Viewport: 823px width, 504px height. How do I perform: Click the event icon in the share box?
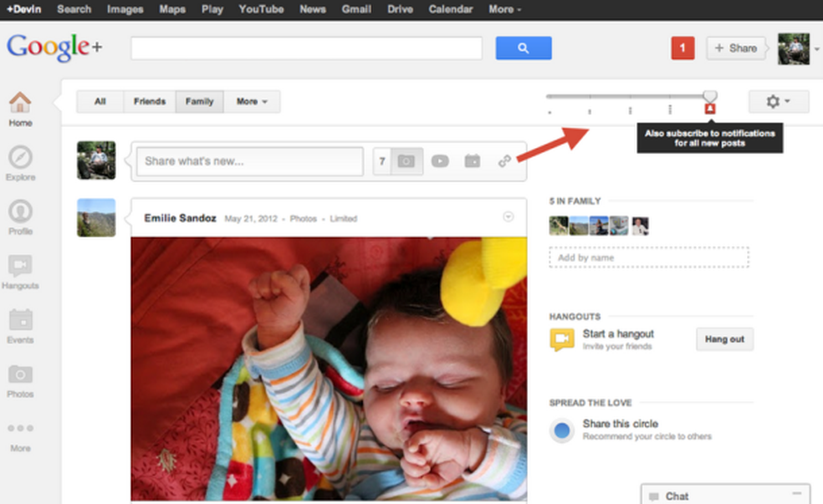point(472,160)
